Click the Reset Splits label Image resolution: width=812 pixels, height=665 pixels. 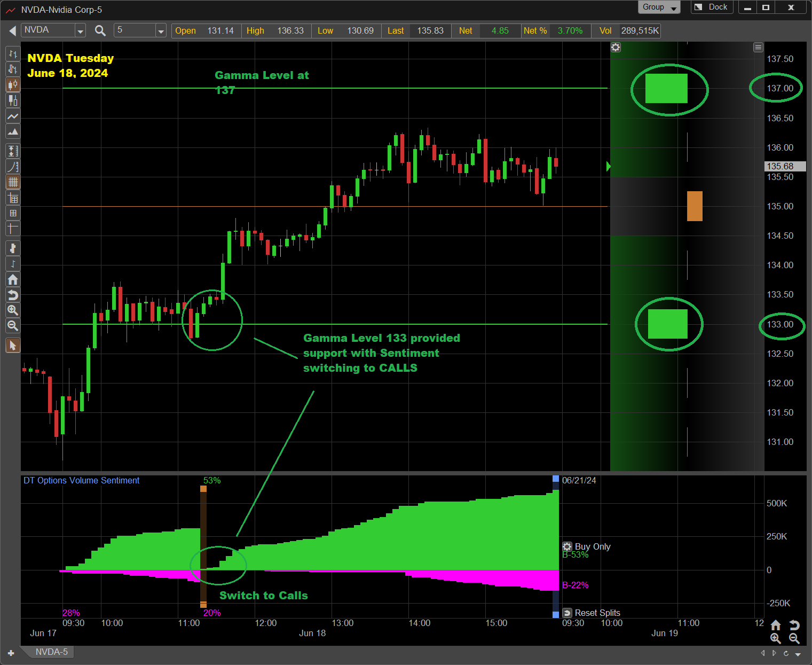click(597, 613)
